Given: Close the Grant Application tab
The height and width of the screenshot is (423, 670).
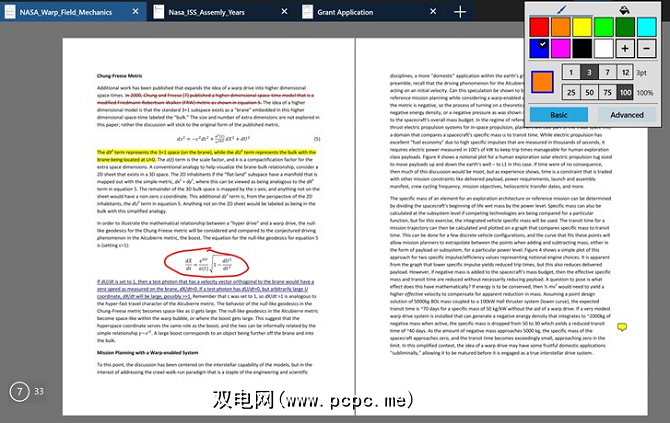Looking at the screenshot, I should coord(433,12).
